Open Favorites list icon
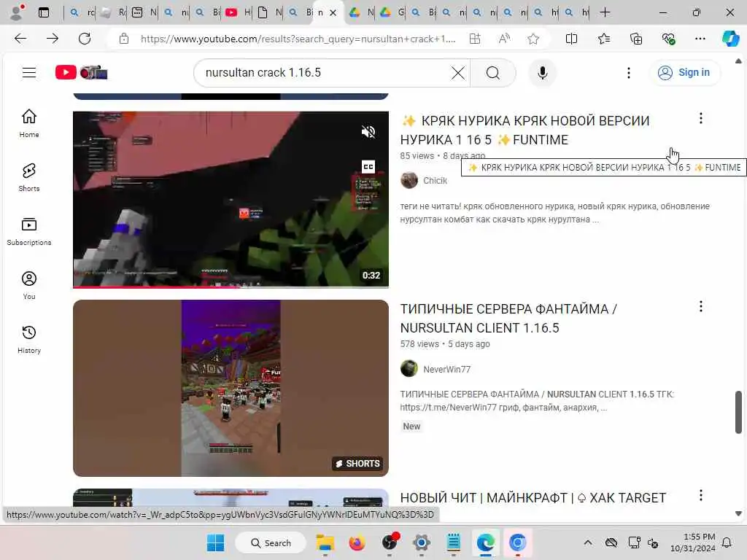 (604, 39)
